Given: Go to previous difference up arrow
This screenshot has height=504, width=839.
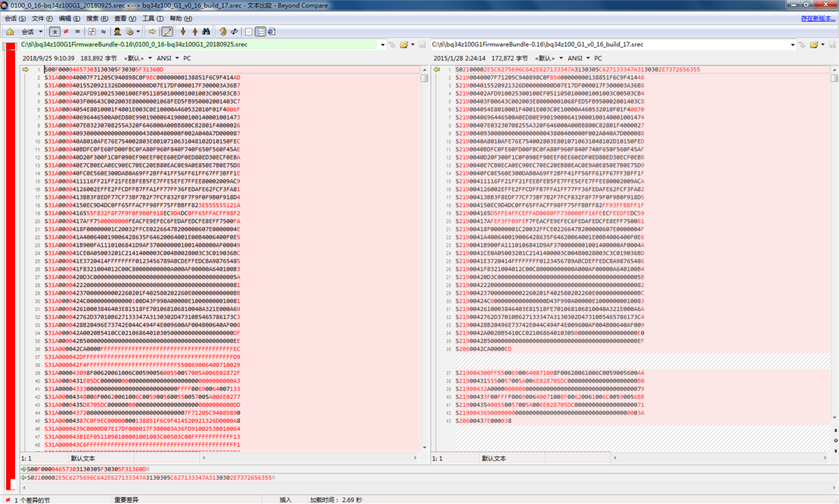Looking at the screenshot, I should tap(195, 31).
